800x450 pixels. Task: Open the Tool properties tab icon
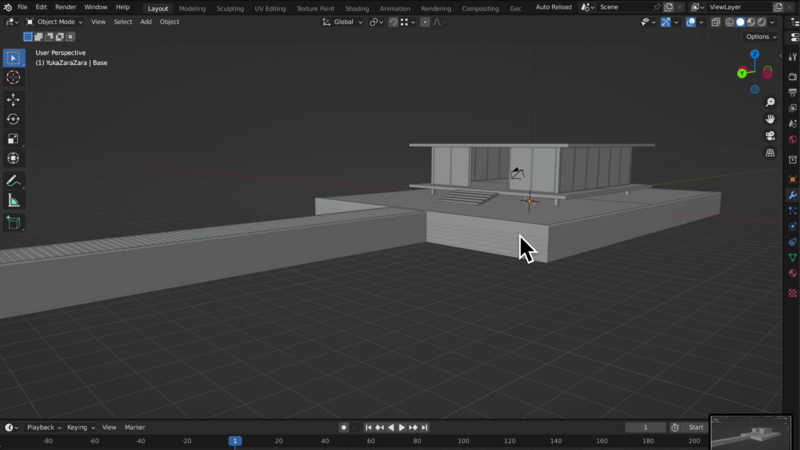792,57
